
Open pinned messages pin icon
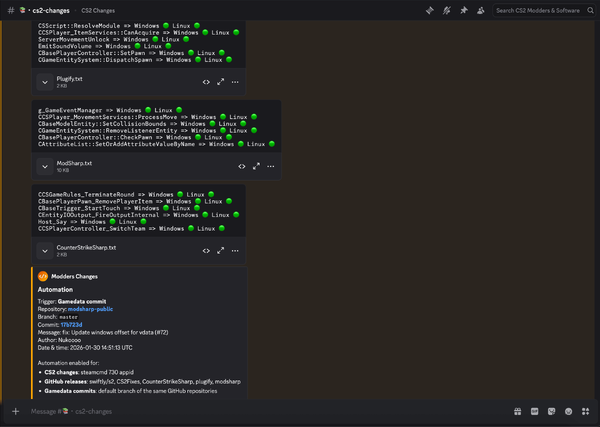(464, 11)
